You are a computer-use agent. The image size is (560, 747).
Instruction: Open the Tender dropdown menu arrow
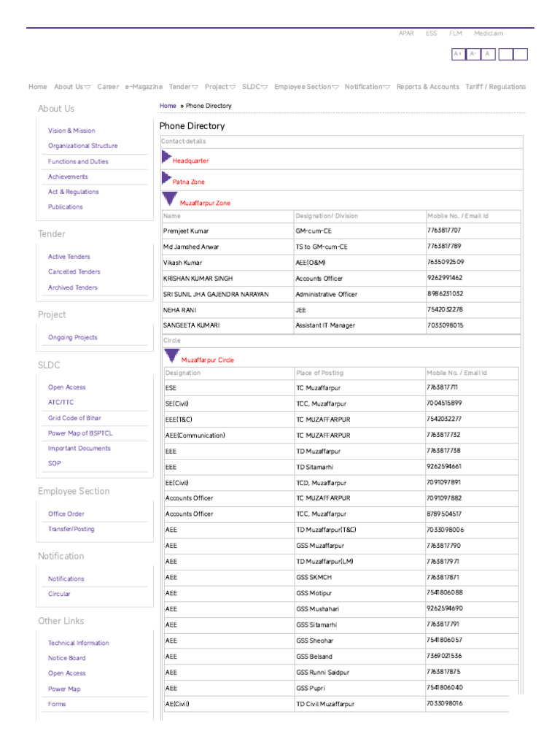[x=195, y=88]
